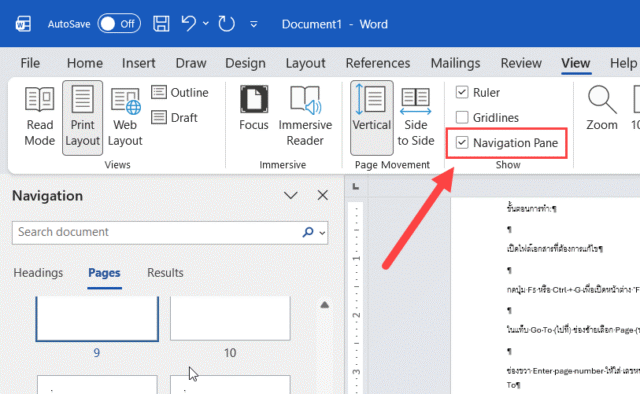The width and height of the screenshot is (640, 394).
Task: Select the page 10 thumbnail
Action: 230,318
